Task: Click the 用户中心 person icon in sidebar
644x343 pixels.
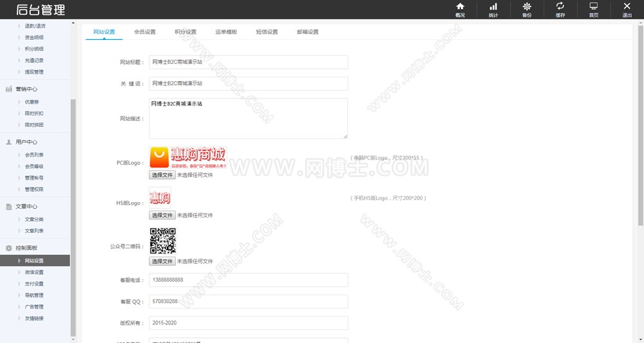Action: click(8, 142)
